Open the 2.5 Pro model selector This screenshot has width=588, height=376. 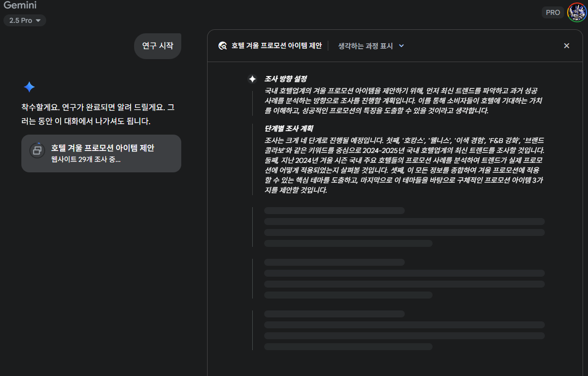(25, 20)
